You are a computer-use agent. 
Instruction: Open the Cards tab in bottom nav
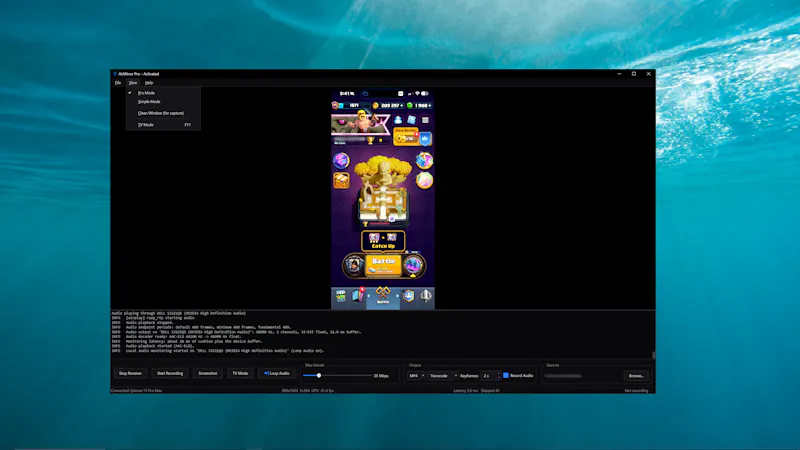pyautogui.click(x=358, y=296)
